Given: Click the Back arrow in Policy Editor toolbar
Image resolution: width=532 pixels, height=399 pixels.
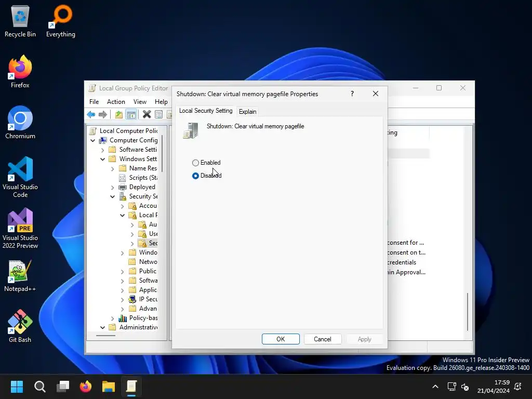Looking at the screenshot, I should (x=91, y=114).
